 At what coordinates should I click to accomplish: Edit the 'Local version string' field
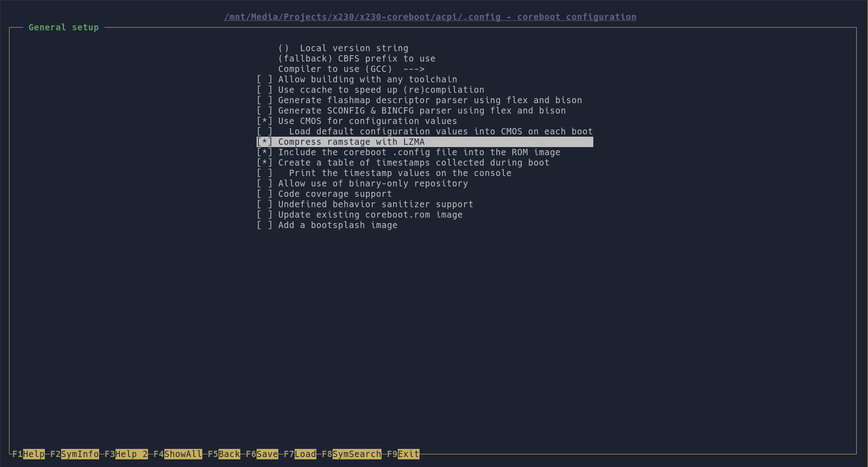(x=343, y=48)
